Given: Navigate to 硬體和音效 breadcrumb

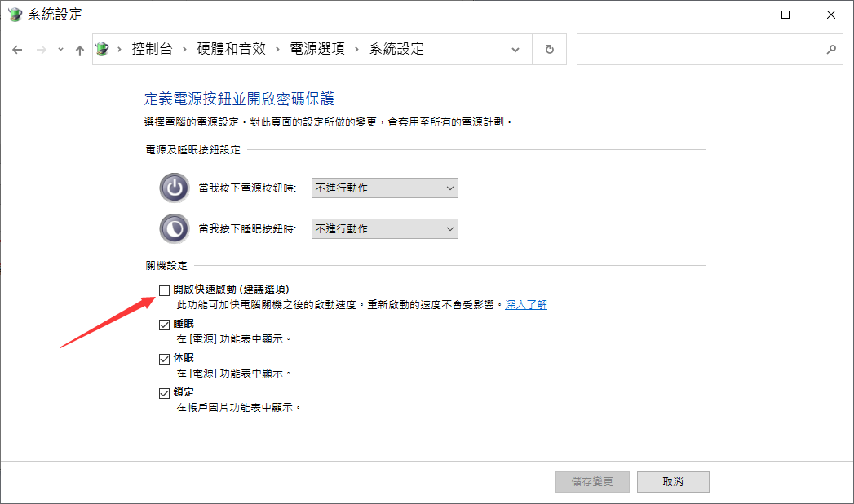Looking at the screenshot, I should coord(232,49).
